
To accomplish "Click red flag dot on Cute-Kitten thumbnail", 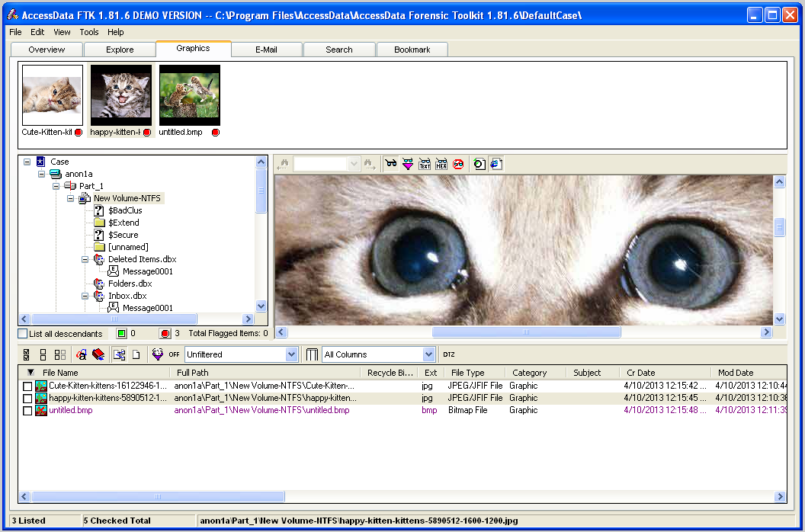I will pos(78,133).
